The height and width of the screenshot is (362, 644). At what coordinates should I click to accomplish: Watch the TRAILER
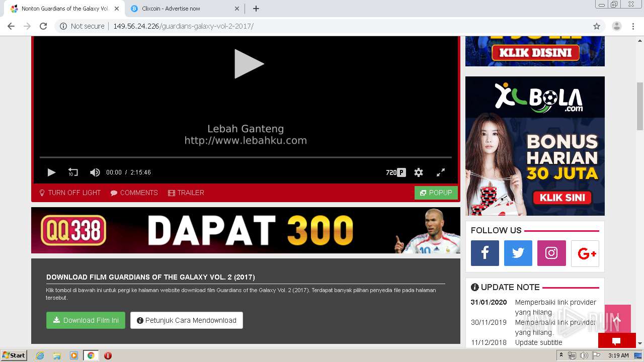point(186,193)
